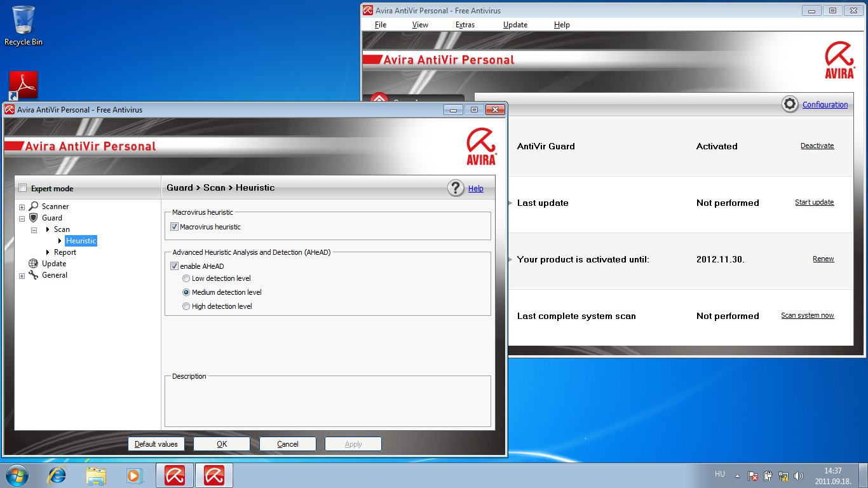This screenshot has height=488, width=868.
Task: Open Windows Explorer from taskbar
Action: coord(96,475)
